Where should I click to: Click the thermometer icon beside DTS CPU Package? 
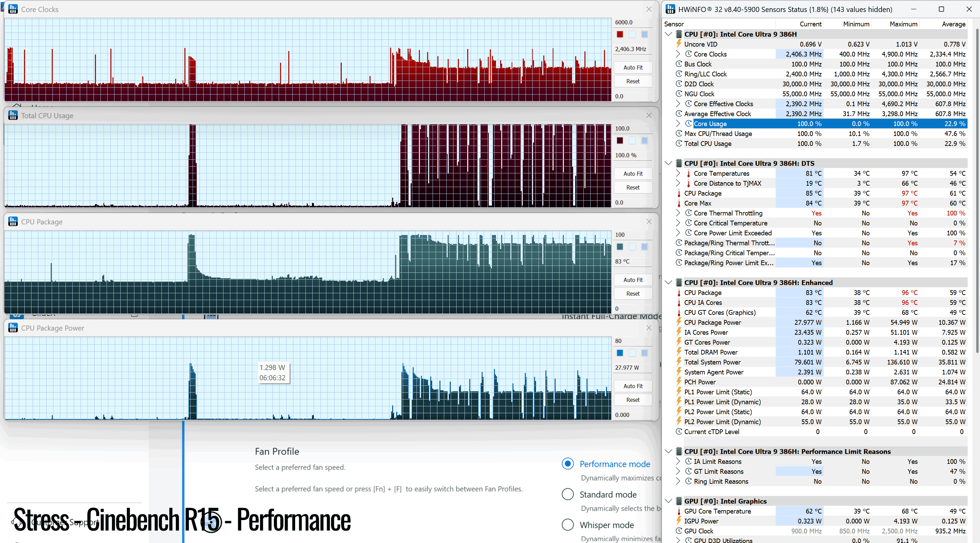679,193
